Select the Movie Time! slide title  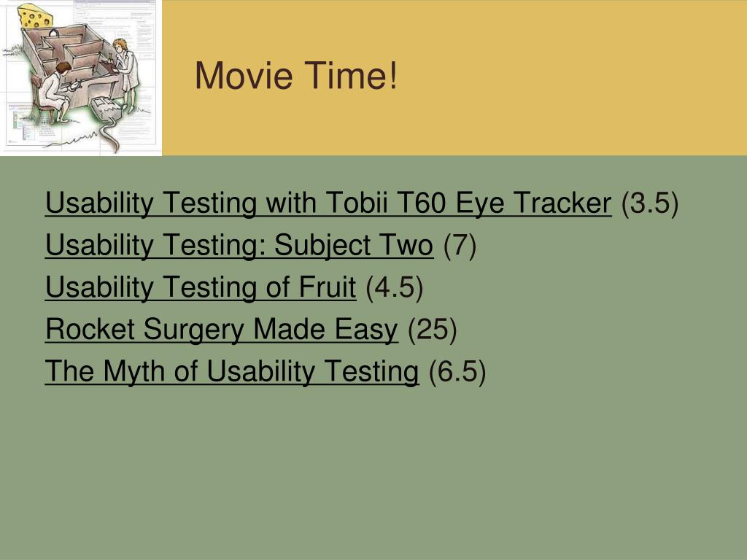296,76
